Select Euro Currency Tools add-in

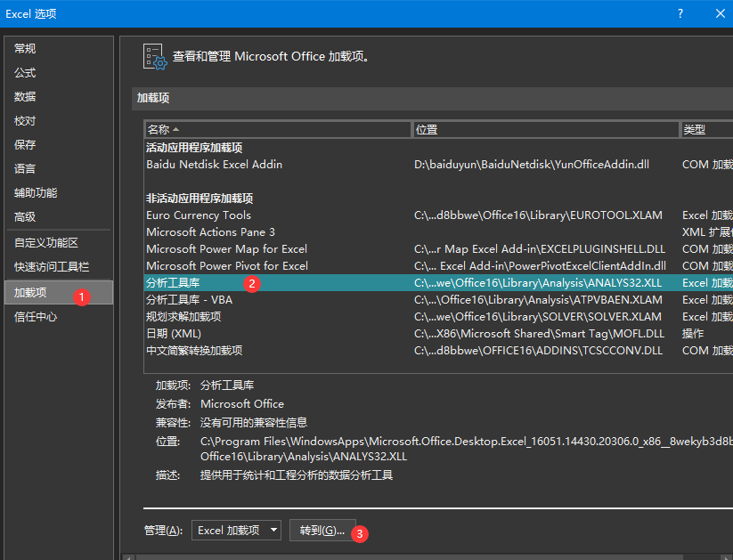438,215
